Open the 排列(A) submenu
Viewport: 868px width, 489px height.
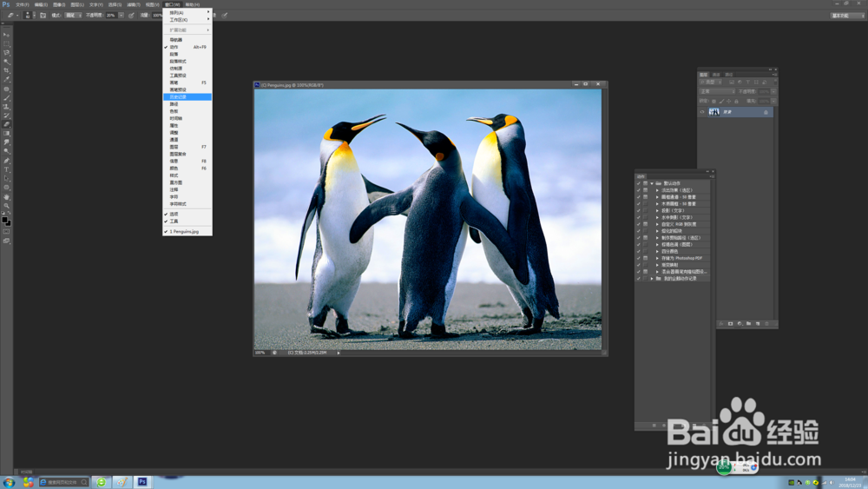[187, 12]
